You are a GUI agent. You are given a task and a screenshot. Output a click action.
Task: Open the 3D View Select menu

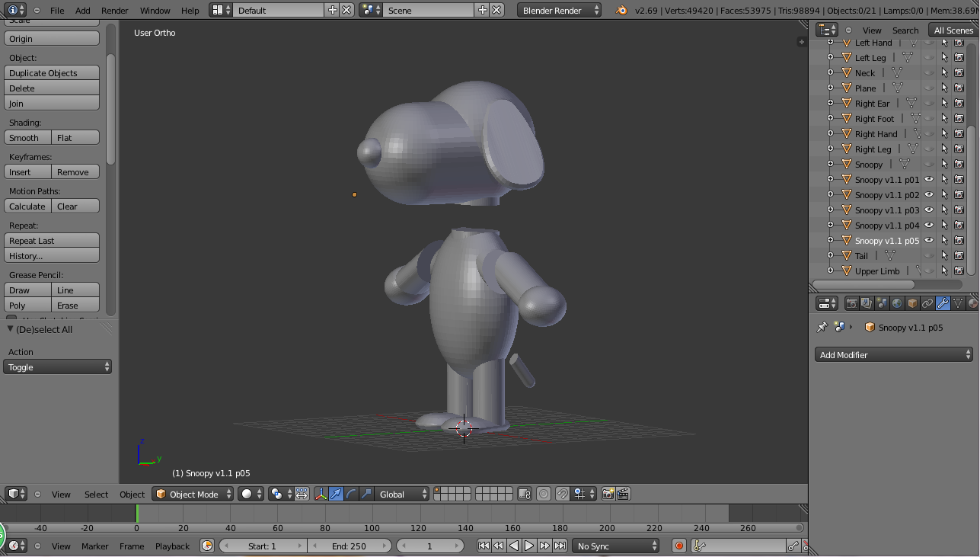[96, 495]
